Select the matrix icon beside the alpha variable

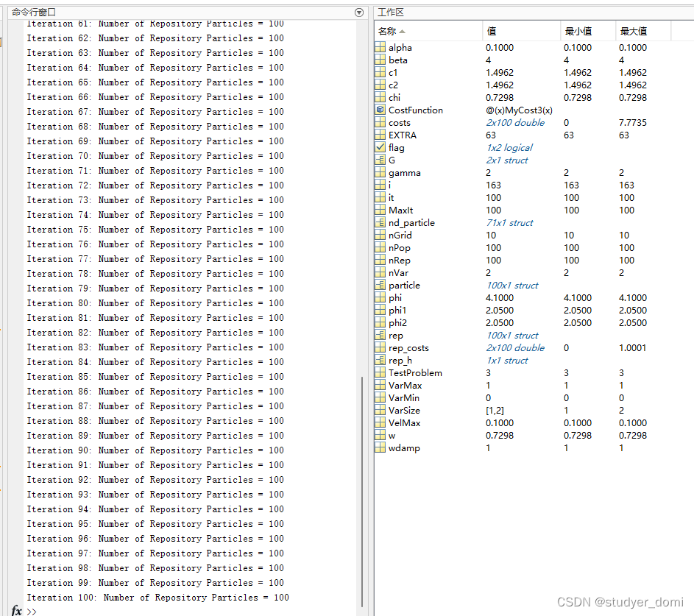coord(380,47)
